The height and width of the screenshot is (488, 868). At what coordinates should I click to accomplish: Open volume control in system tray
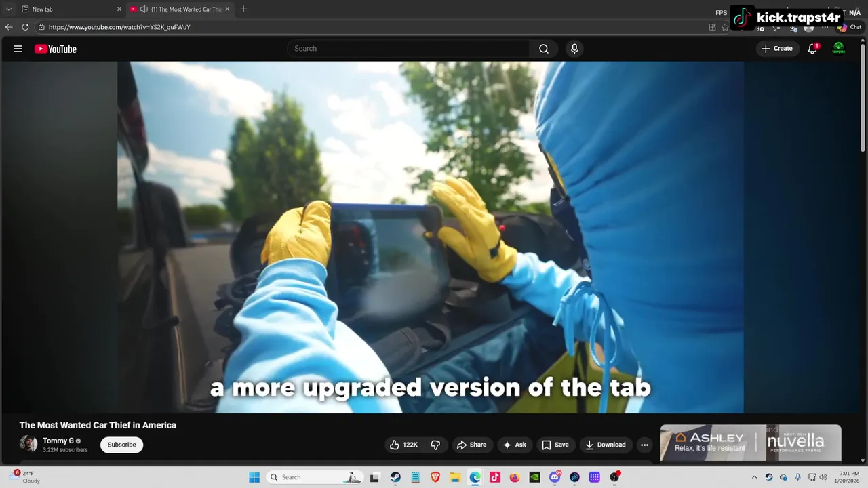point(823,477)
